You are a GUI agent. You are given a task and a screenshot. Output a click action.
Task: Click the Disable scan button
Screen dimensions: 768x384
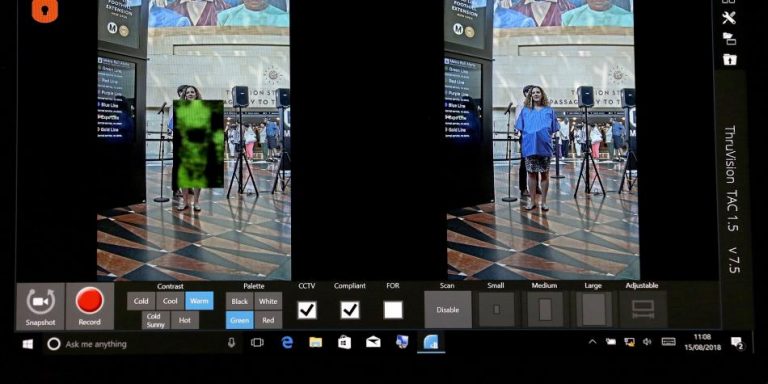click(x=448, y=310)
